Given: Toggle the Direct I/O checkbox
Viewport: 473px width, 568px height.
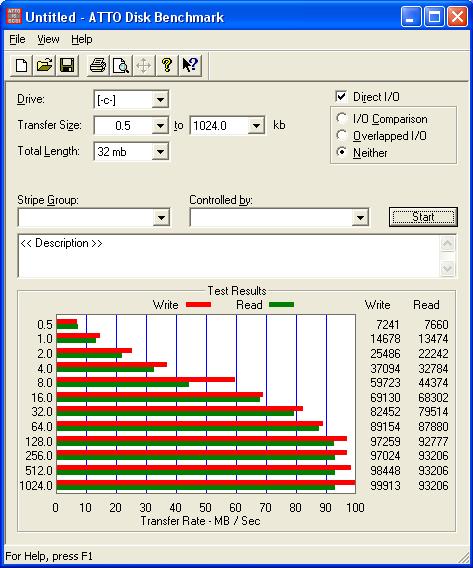Looking at the screenshot, I should (x=341, y=96).
